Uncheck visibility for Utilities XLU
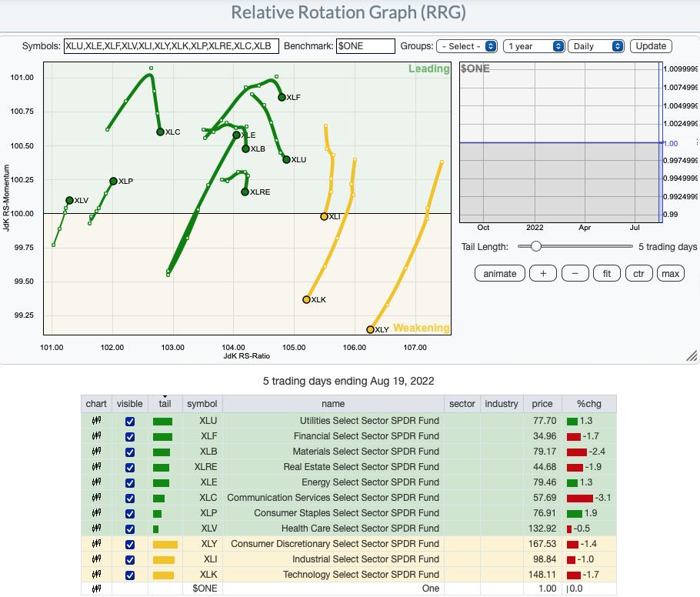The width and height of the screenshot is (700, 597). tap(129, 421)
